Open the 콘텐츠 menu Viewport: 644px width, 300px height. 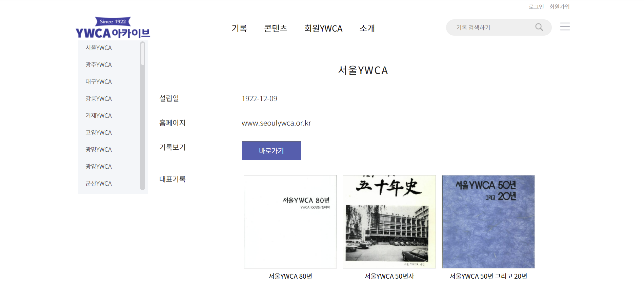coord(276,28)
